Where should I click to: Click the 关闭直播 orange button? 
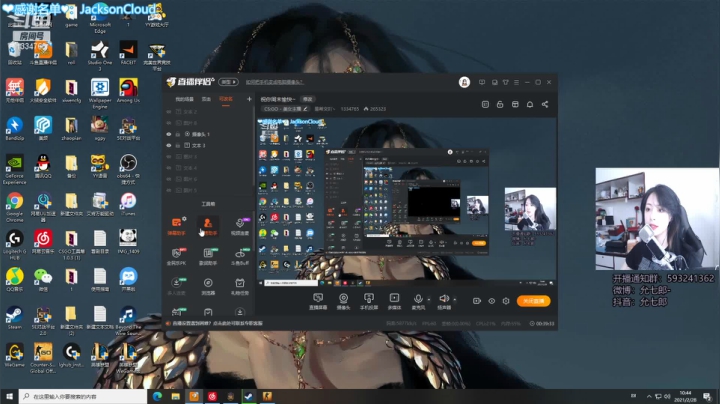[534, 301]
